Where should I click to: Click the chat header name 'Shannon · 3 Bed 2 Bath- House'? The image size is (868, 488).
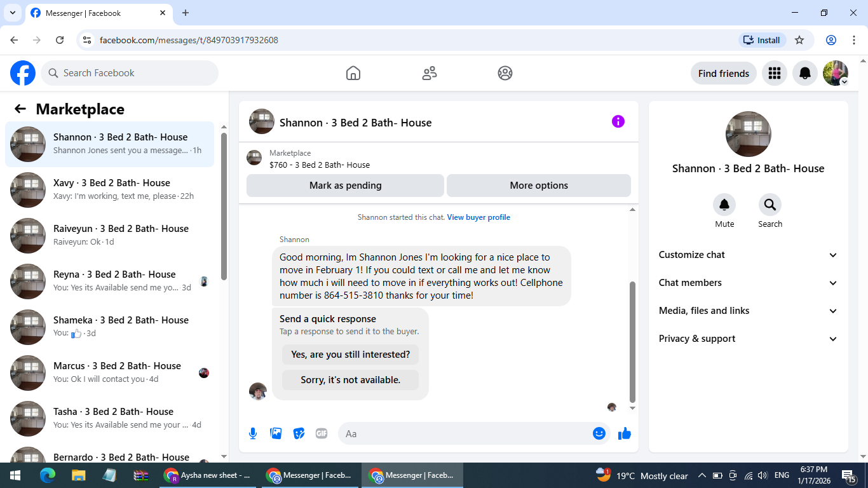(355, 123)
